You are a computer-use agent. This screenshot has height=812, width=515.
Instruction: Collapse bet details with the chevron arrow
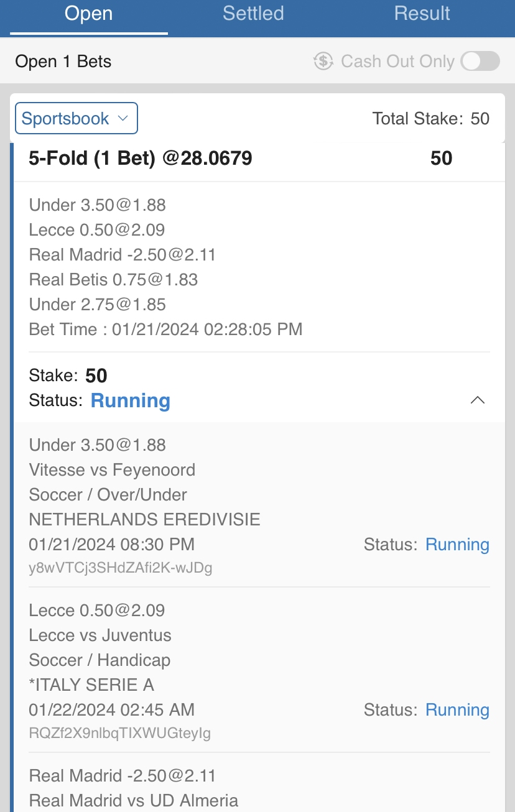477,400
